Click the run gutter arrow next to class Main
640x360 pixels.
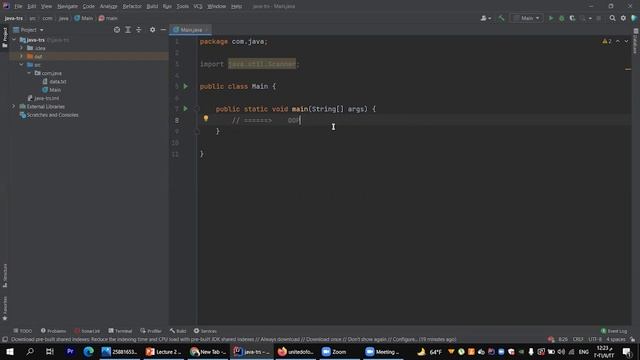(x=186, y=86)
